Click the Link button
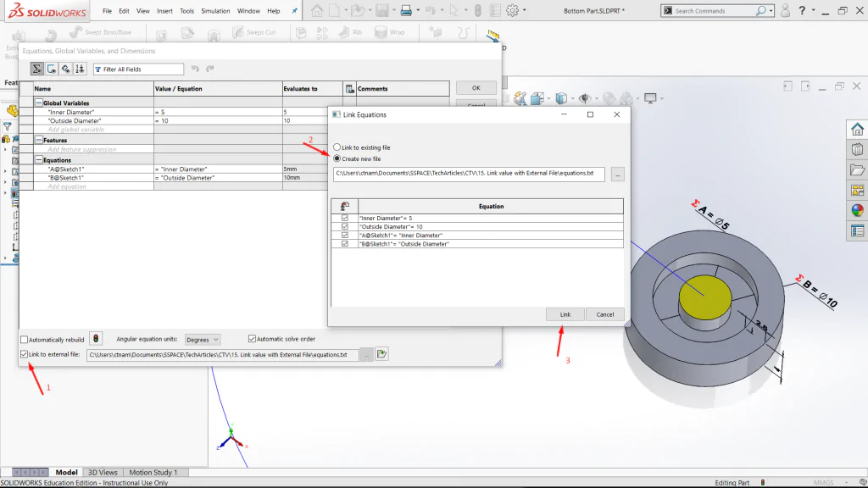Screen dimensions: 868x488 [x=565, y=314]
